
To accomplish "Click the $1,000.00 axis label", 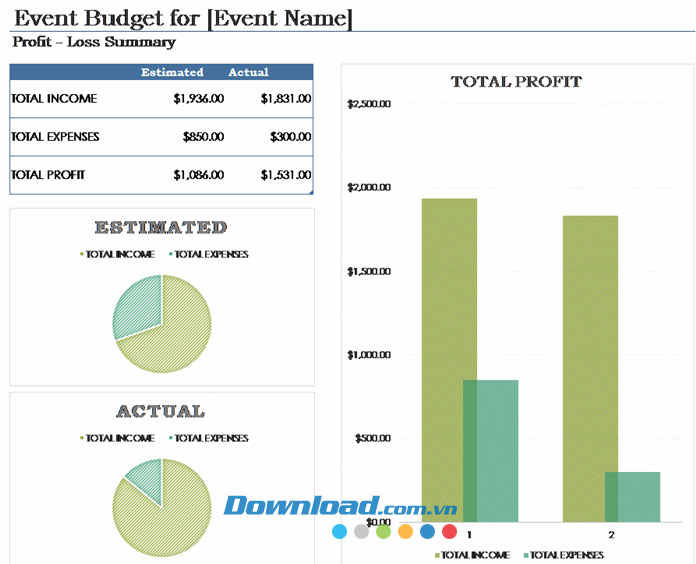I will coord(369,355).
